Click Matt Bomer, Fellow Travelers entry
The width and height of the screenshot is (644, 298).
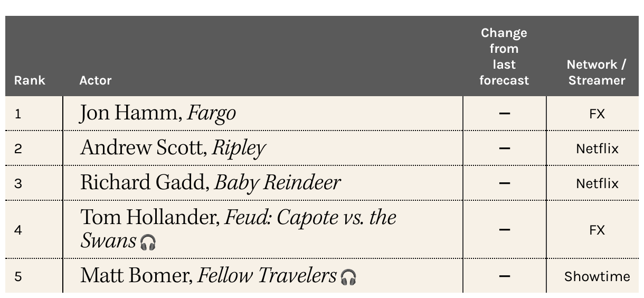219,276
